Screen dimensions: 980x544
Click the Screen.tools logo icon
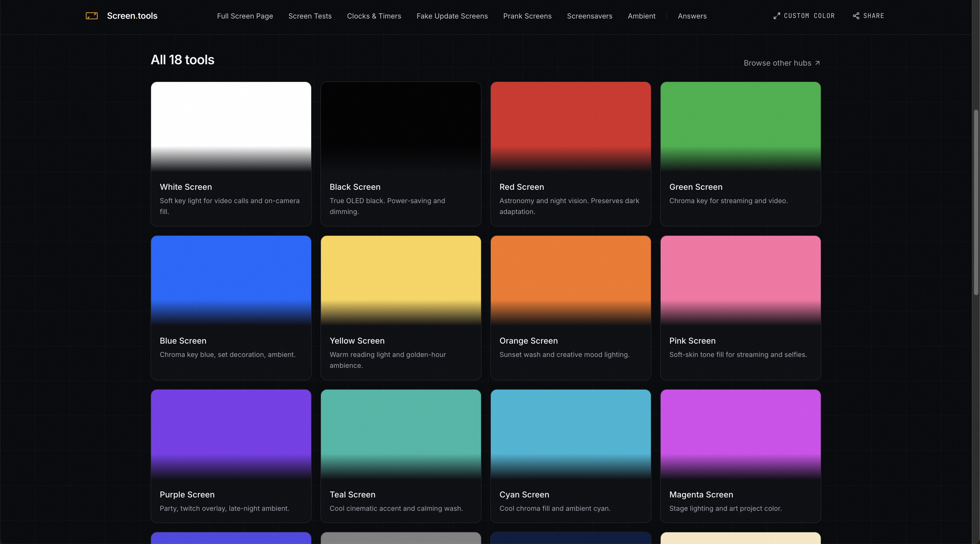coord(92,16)
